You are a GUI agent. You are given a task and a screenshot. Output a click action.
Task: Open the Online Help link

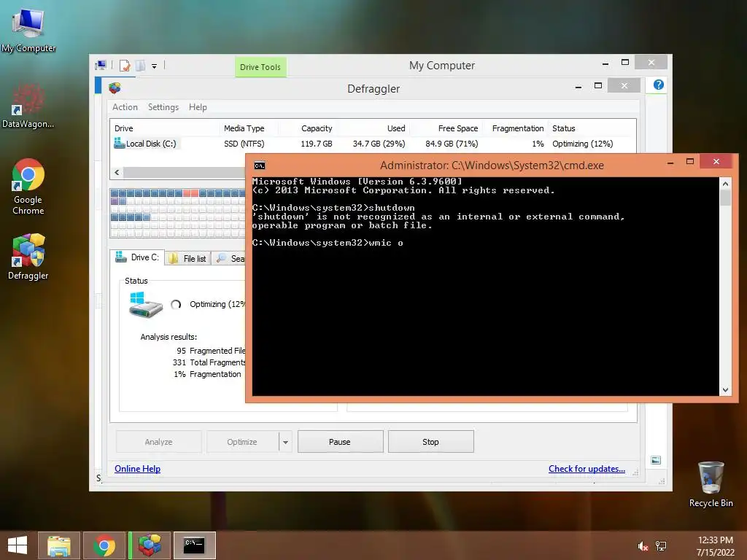tap(137, 469)
